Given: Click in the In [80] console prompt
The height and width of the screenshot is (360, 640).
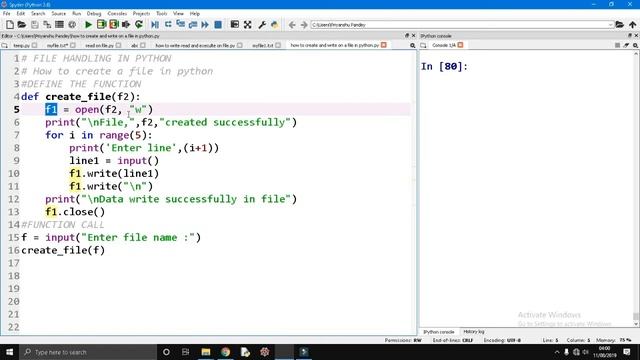Looking at the screenshot, I should click(x=444, y=66).
